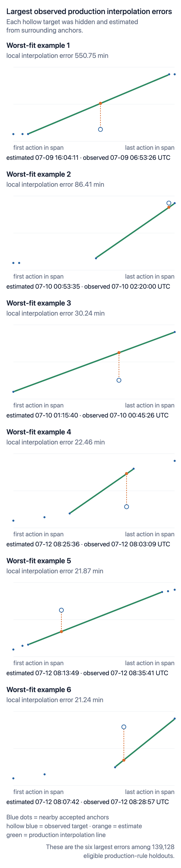181x868 pixels.
Task: Click the hollow observed target in example 5
Action: pyautogui.click(x=61, y=610)
